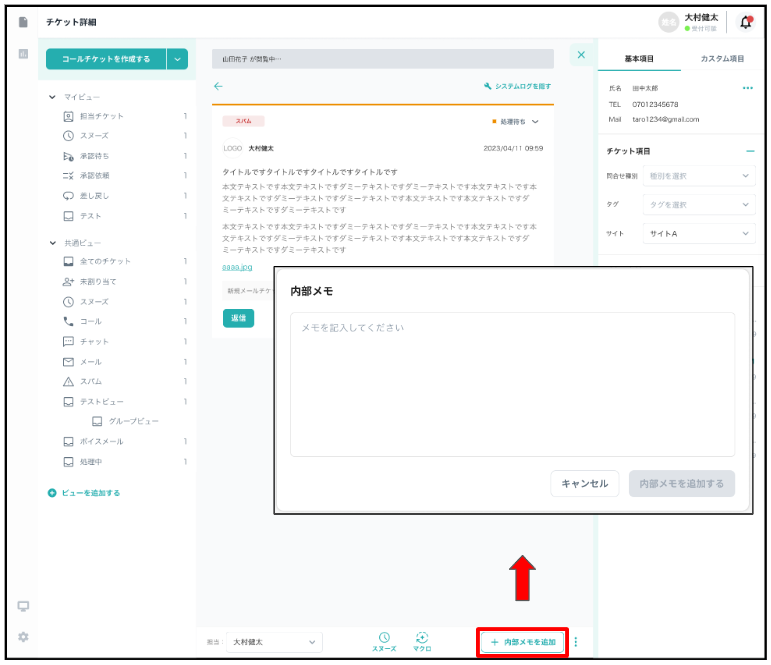The width and height of the screenshot is (771, 665).
Task: Click the memo text area input
Action: coord(512,384)
